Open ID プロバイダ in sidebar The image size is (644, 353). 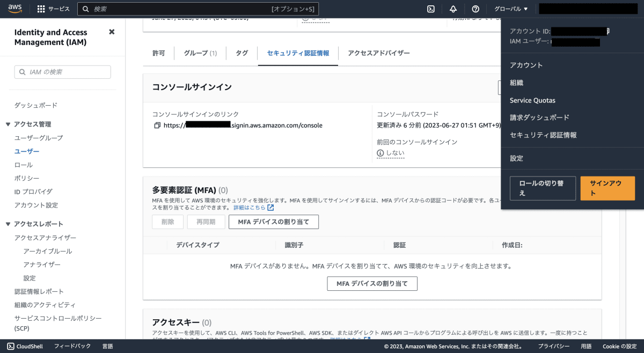click(x=33, y=192)
